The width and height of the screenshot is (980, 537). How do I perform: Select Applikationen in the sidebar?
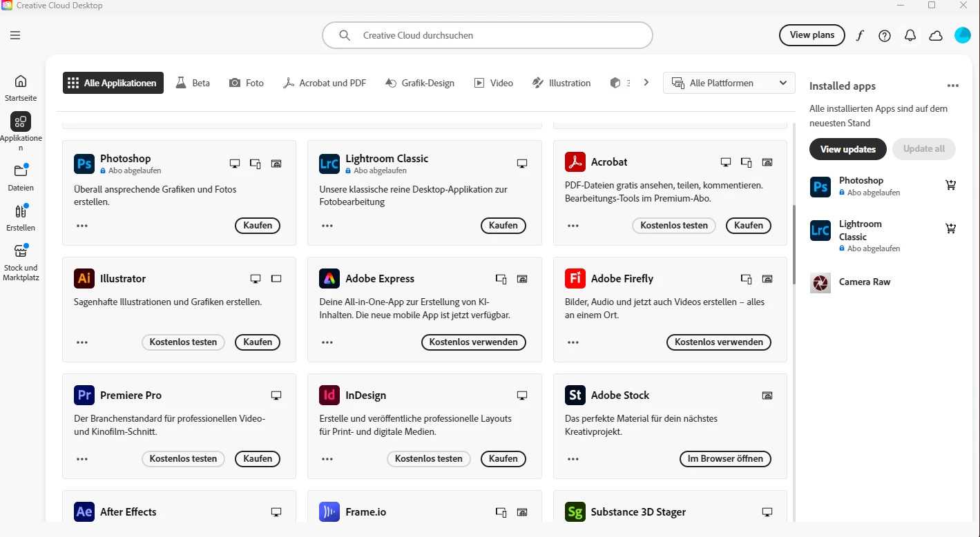coord(21,131)
